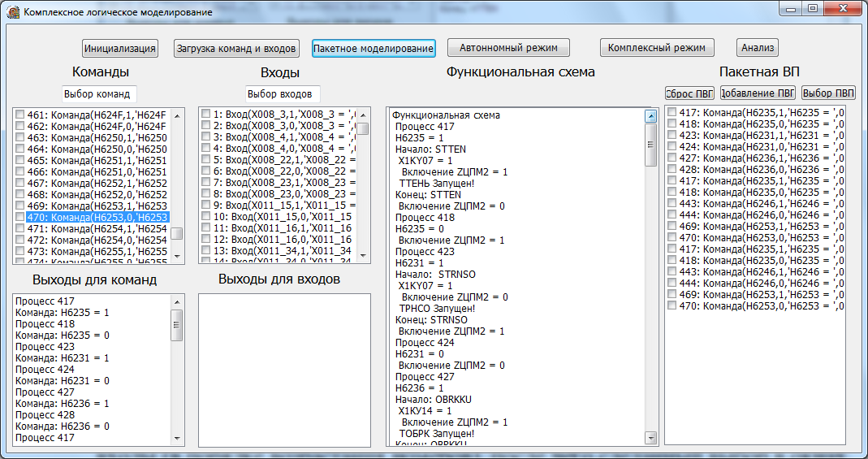Check command 461 in the Команды list
Screen dimensions: 868x459
click(x=20, y=114)
